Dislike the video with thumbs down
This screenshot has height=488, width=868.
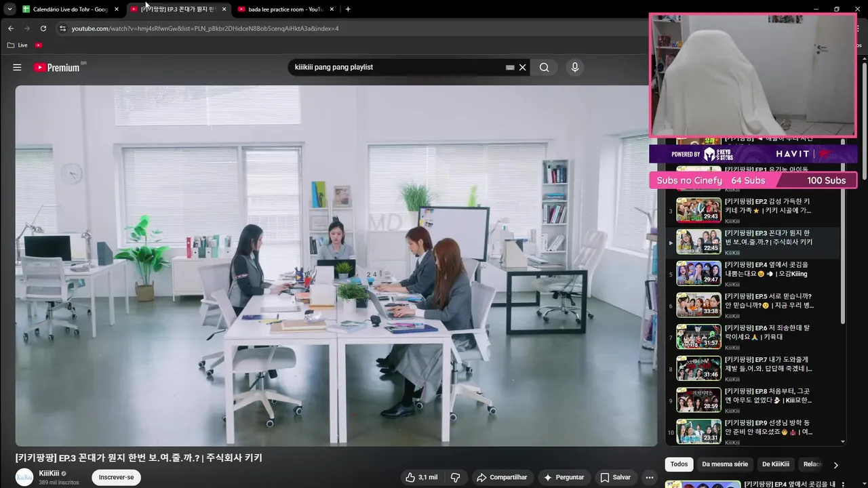[x=456, y=477]
